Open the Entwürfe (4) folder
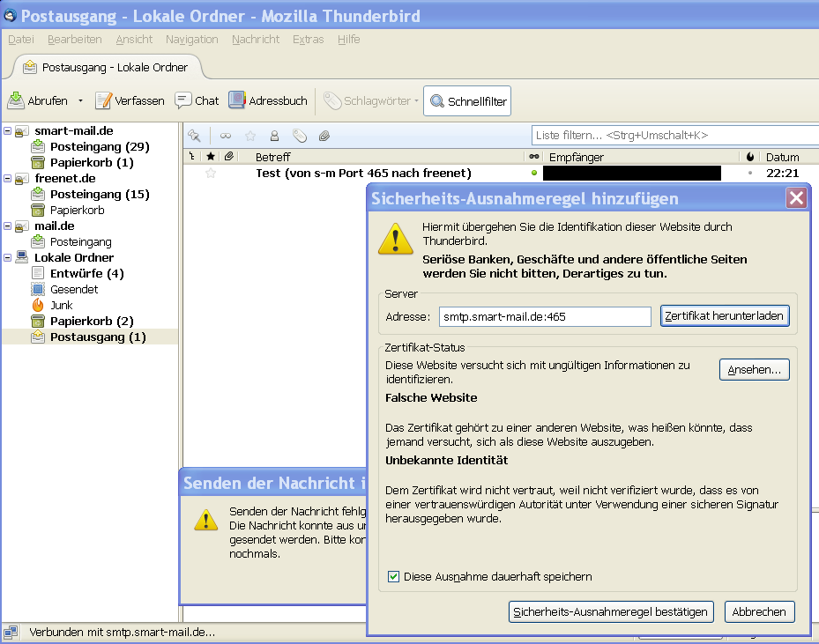This screenshot has height=644, width=819. point(86,273)
